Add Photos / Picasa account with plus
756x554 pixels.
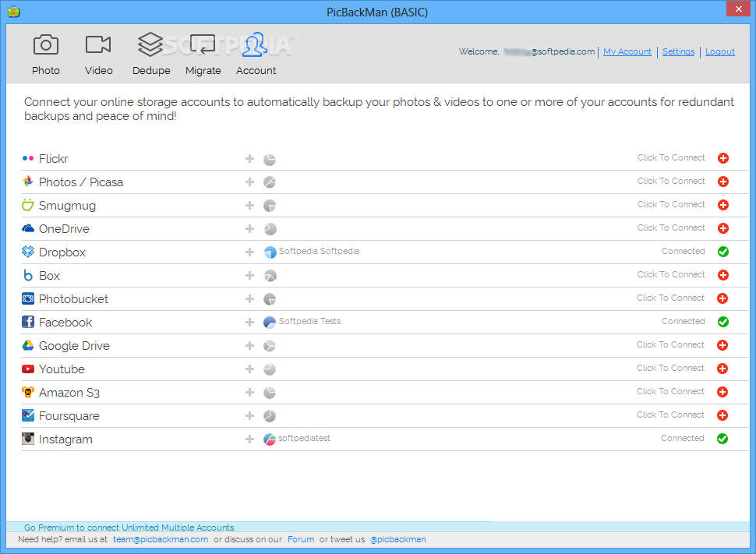pyautogui.click(x=249, y=182)
